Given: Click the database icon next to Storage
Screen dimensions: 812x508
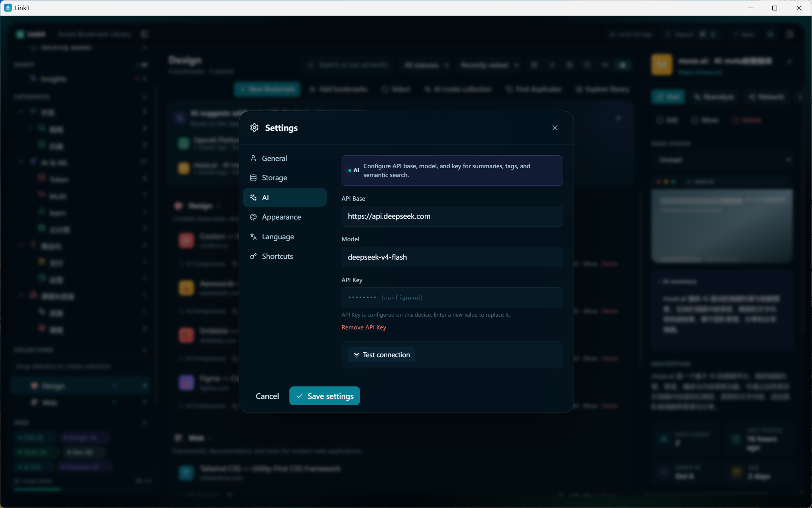Looking at the screenshot, I should 253,177.
